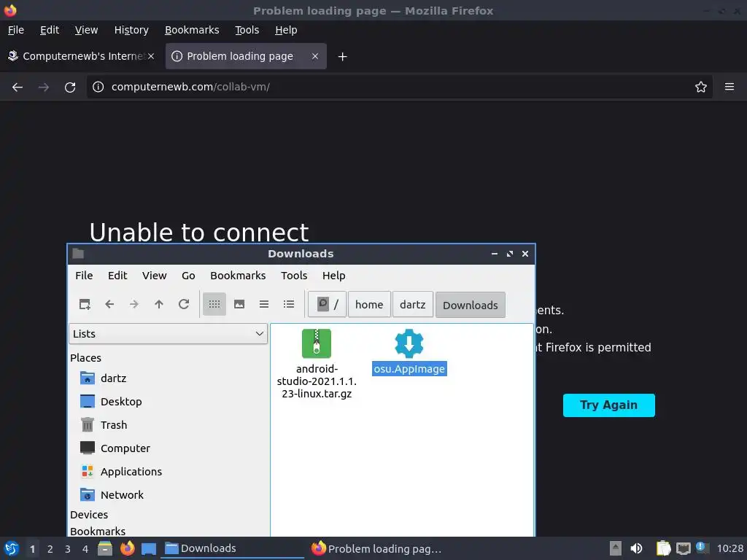Open Tools menu in file manager

tap(294, 276)
